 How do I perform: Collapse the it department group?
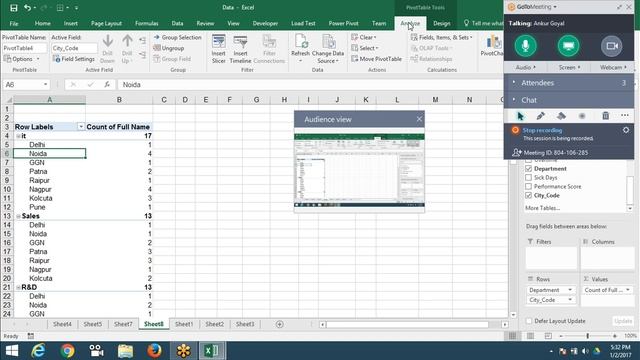[18, 136]
